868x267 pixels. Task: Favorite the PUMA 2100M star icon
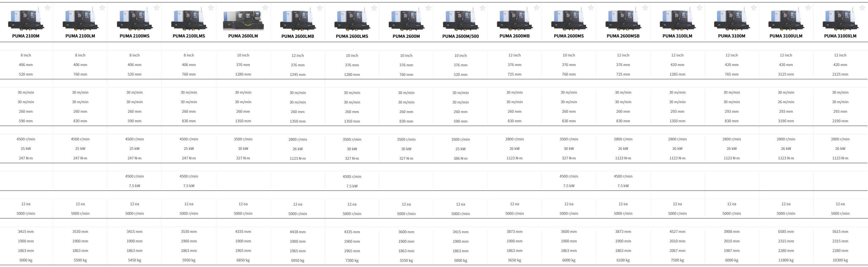click(x=48, y=8)
